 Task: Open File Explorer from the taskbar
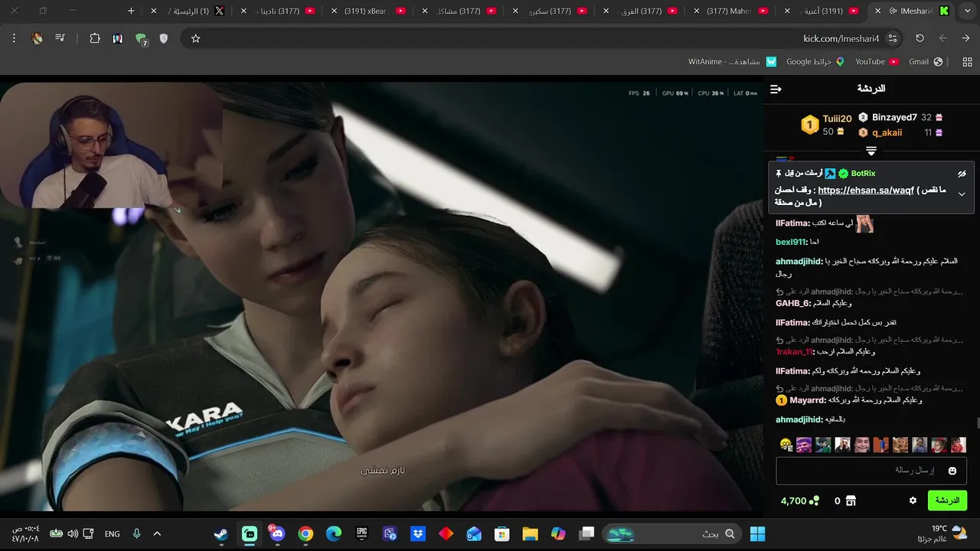coord(530,533)
